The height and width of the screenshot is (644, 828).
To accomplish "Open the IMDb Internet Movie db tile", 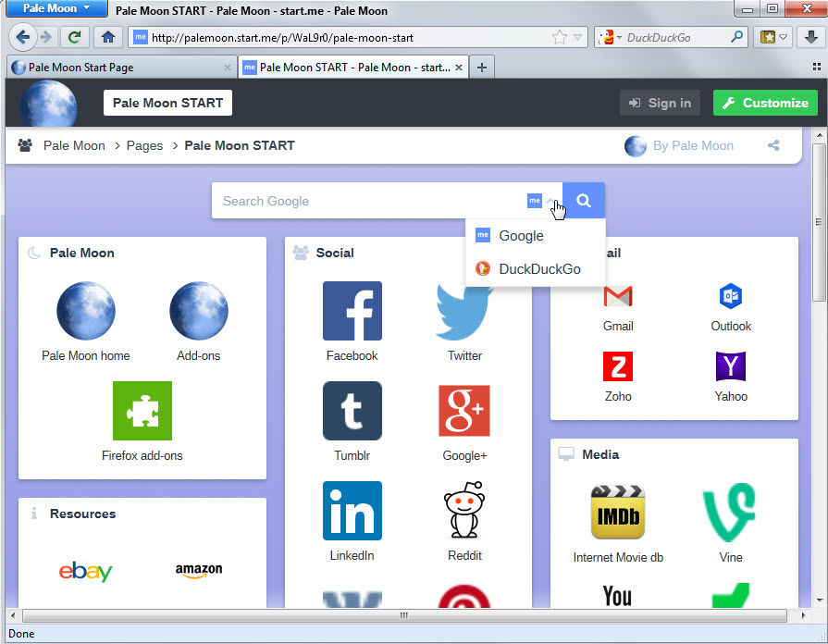I will click(618, 512).
